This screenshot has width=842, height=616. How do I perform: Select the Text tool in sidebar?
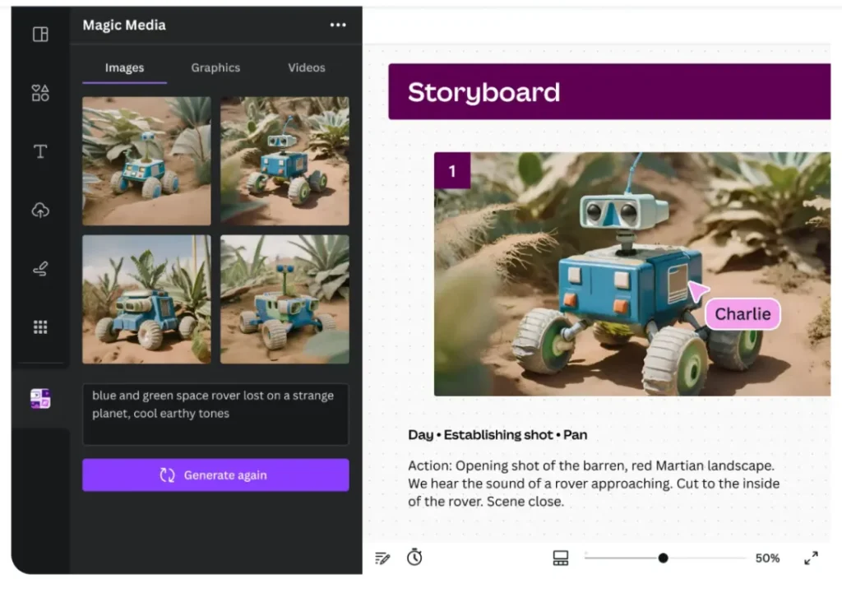click(40, 151)
